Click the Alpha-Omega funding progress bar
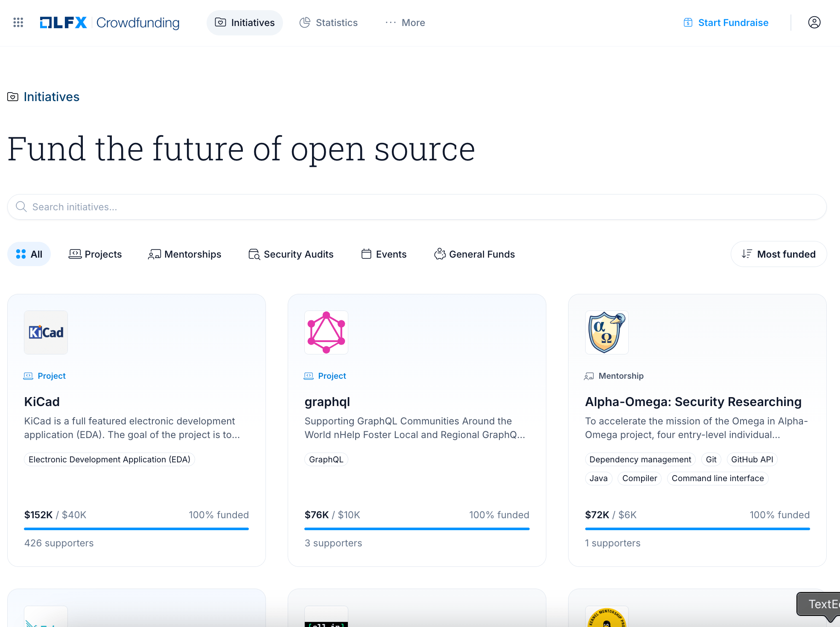 (697, 529)
